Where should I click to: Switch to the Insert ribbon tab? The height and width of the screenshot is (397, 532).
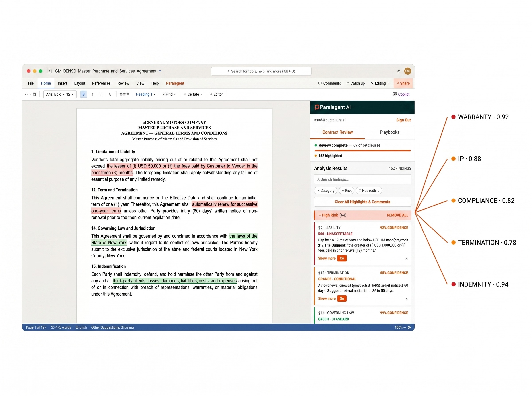click(x=62, y=83)
